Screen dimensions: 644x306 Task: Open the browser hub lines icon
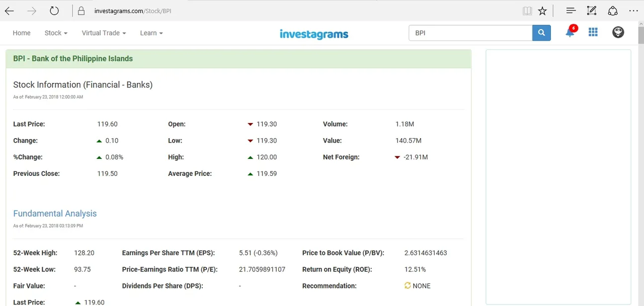point(571,11)
